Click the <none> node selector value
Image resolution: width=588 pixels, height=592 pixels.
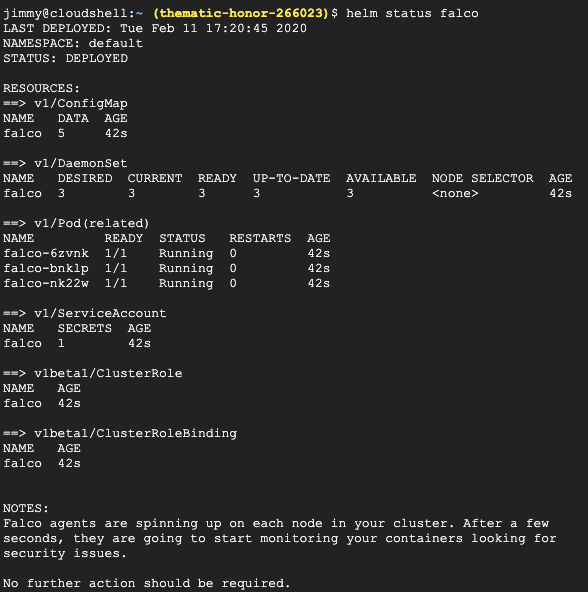(455, 193)
